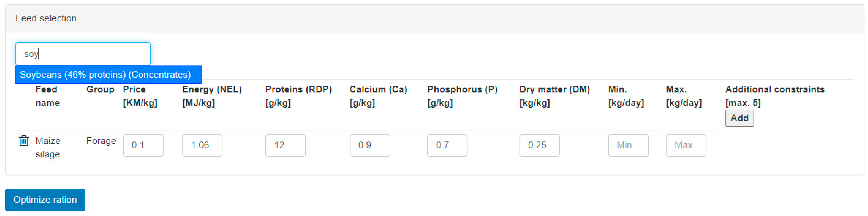868x216 pixels.
Task: Click the Price [KM/kg] column header
Action: (x=140, y=96)
